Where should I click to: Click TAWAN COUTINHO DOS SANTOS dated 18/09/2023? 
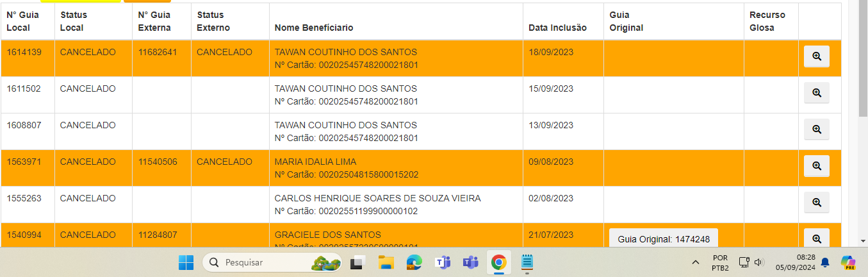345,52
